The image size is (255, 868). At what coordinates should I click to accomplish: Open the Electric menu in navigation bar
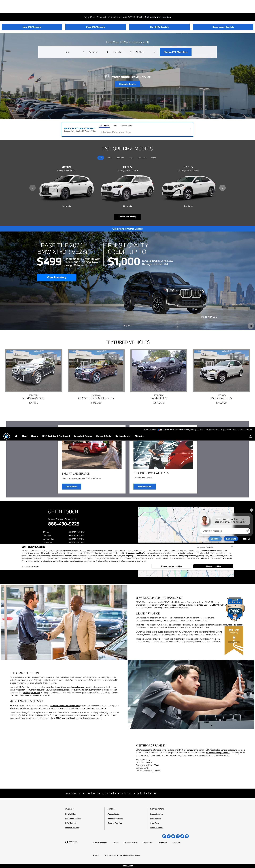tap(34, 436)
